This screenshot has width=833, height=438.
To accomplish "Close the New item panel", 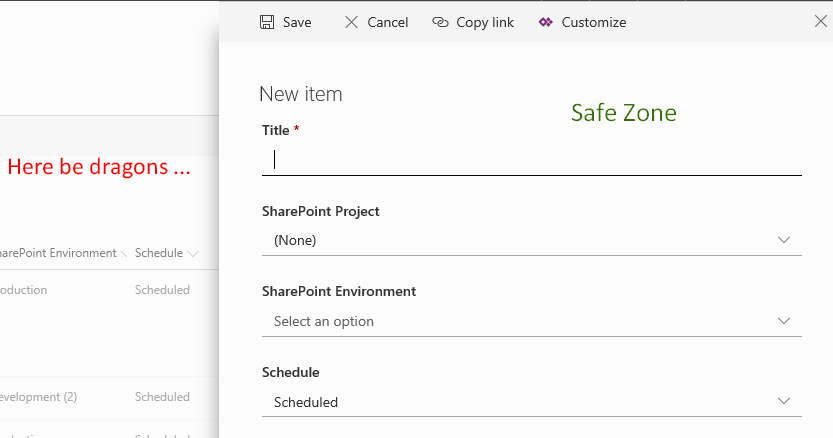I will 821,21.
